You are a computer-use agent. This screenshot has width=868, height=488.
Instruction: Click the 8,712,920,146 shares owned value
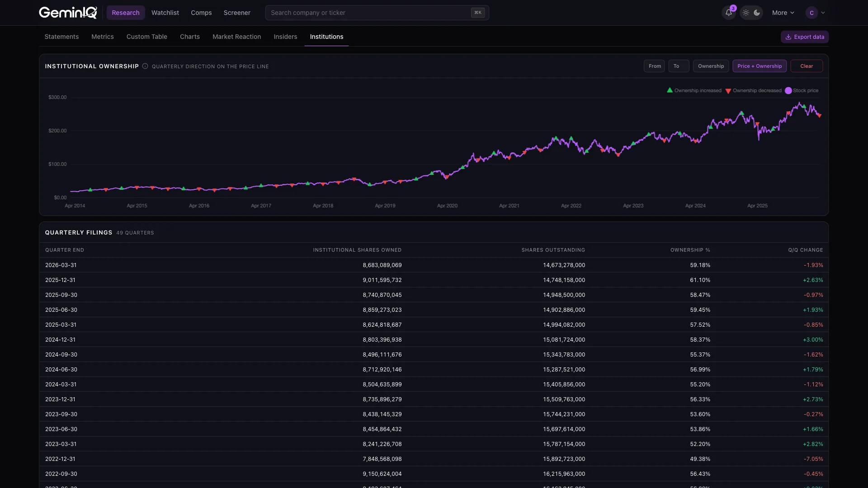coord(382,370)
